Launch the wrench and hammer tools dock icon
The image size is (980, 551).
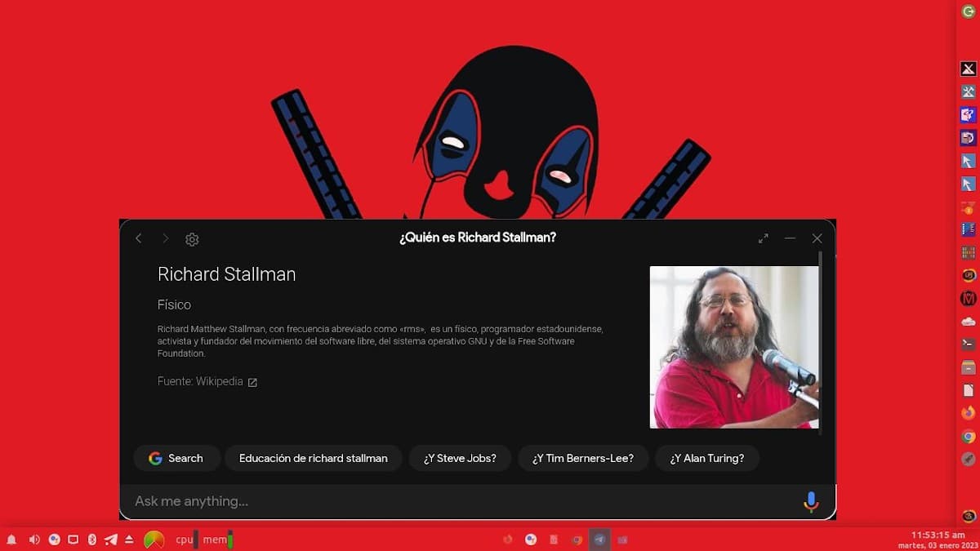[x=969, y=92]
